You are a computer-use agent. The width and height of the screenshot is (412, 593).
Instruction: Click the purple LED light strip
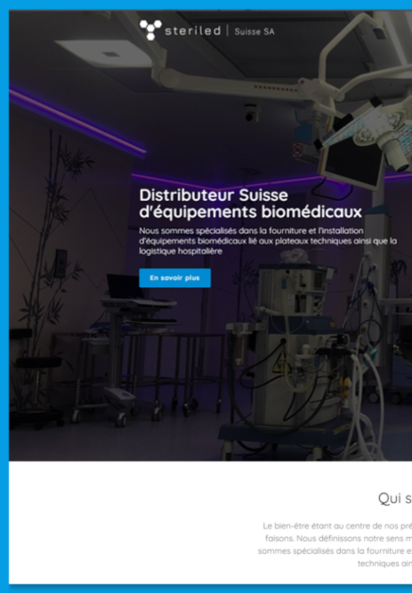(x=78, y=122)
